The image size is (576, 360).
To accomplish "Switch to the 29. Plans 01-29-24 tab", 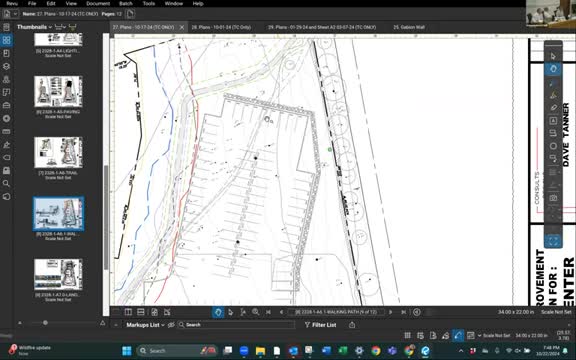I will click(x=322, y=27).
